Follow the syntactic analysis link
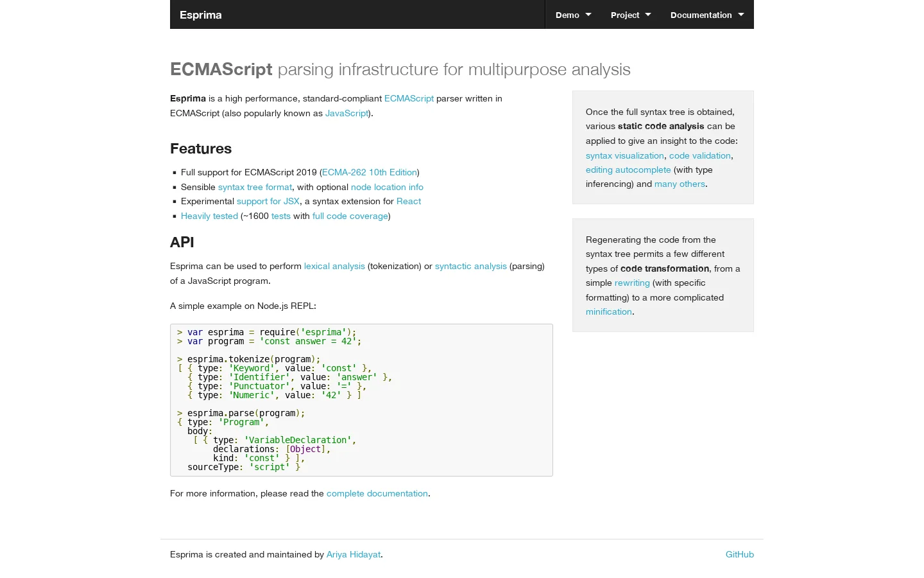 click(471, 266)
